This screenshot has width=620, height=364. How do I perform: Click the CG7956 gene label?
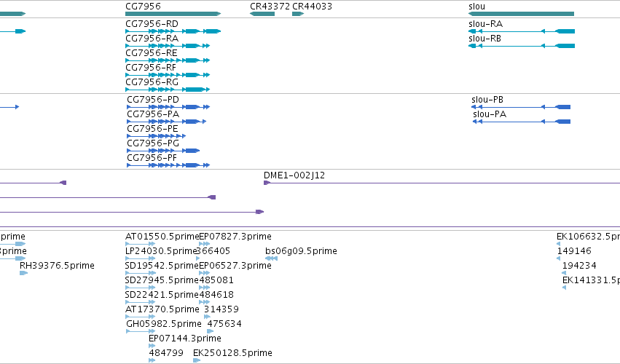143,7
